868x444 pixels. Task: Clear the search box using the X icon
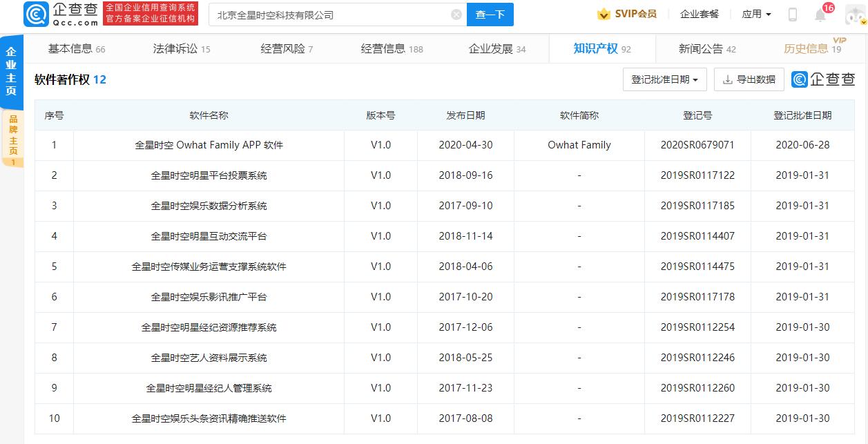tap(455, 14)
